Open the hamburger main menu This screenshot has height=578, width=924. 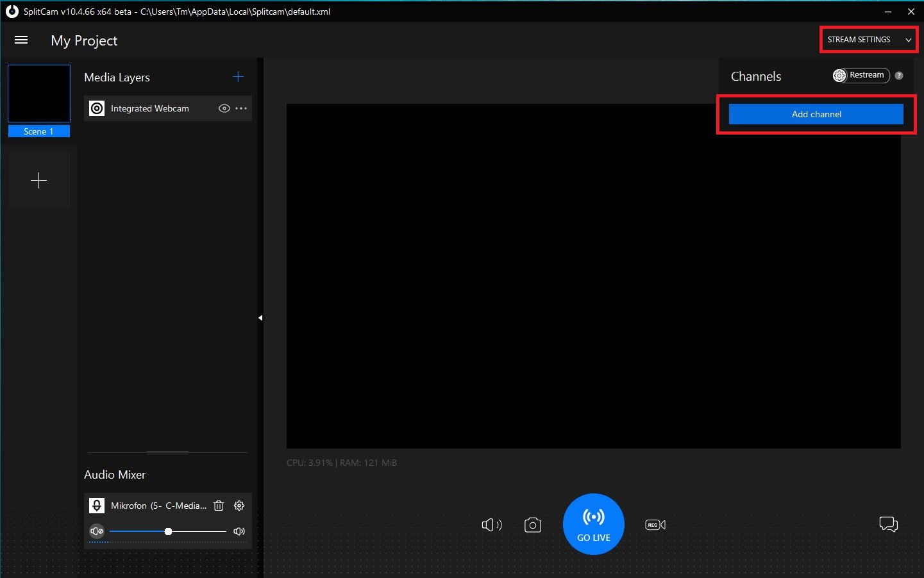point(21,40)
